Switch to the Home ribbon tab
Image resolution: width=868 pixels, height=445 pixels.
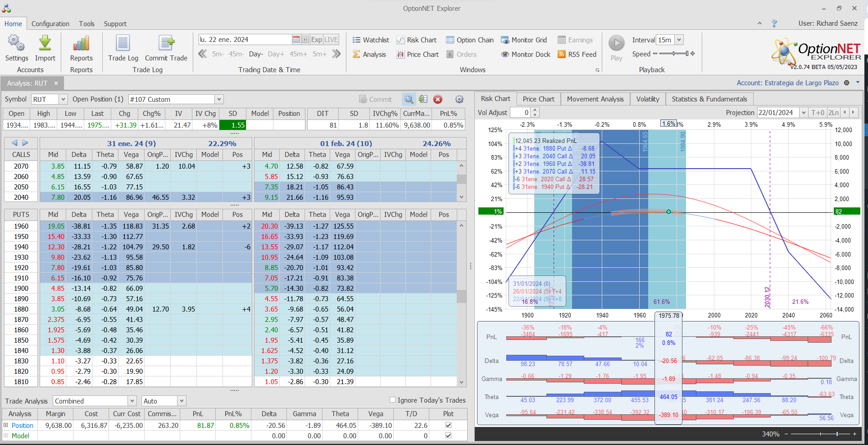point(13,24)
